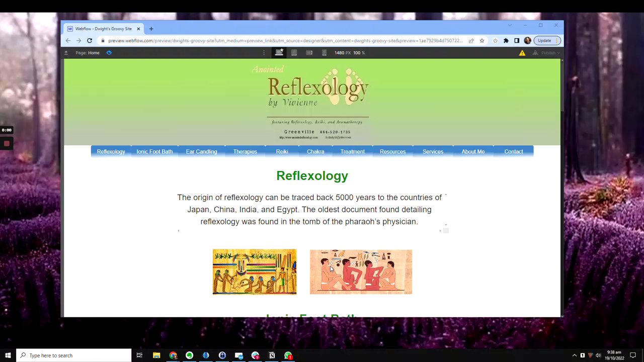Open the yellow warning triangle icon

click(x=522, y=53)
